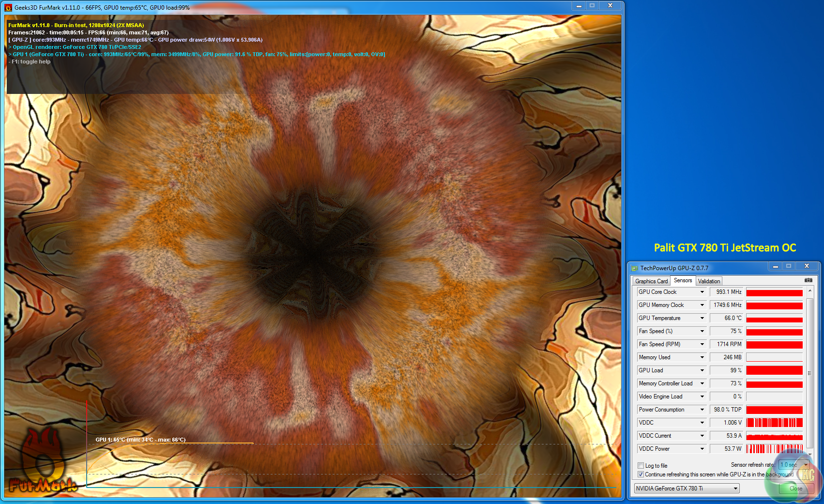Expand the GPU Temperature sensor dropdown

coord(702,318)
